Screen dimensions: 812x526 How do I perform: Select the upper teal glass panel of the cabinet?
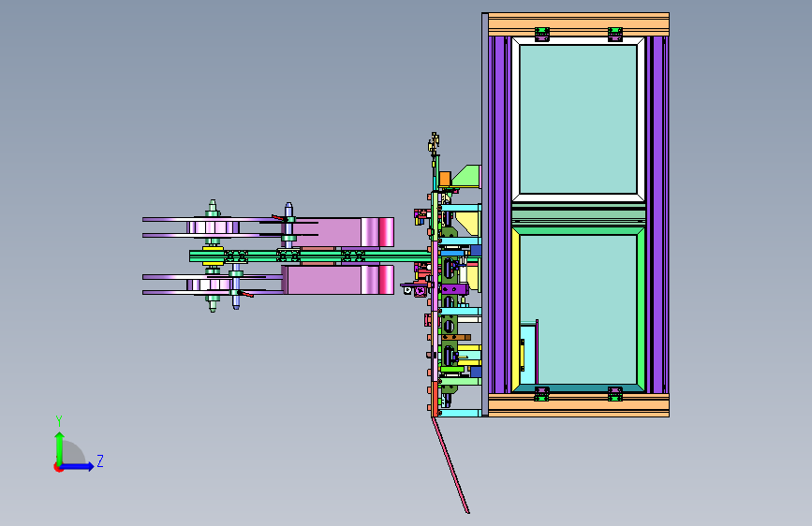(578, 120)
